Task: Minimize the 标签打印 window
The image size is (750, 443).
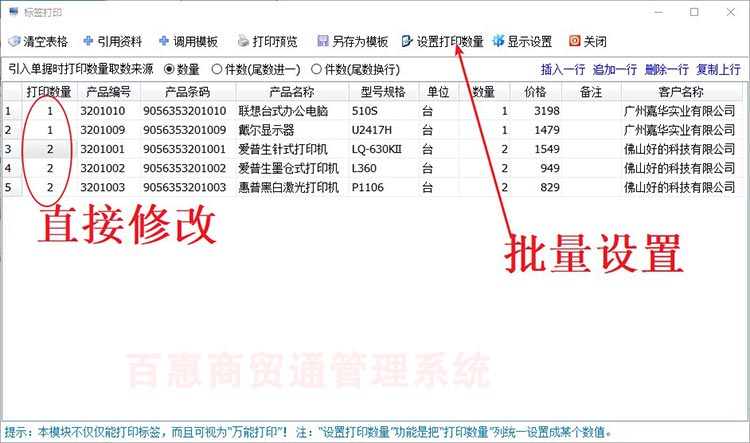Action: [659, 12]
